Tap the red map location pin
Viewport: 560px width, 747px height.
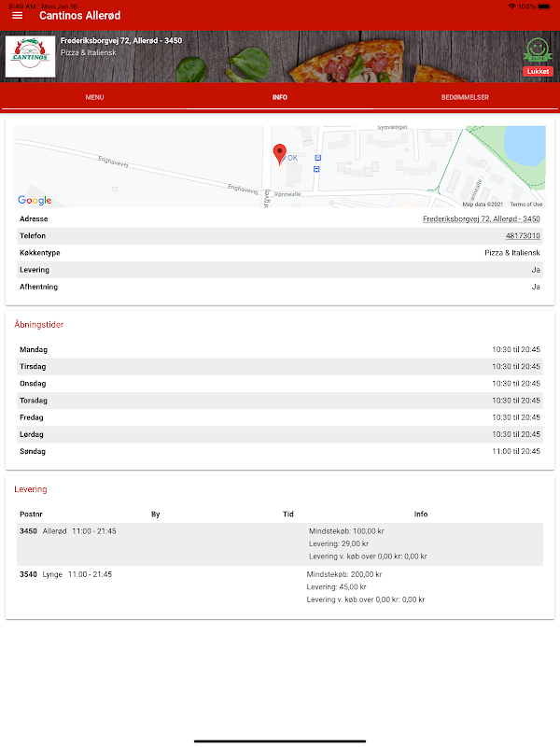click(279, 155)
